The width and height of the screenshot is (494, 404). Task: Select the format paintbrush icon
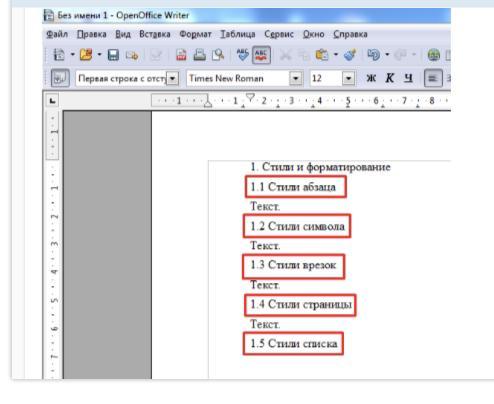[x=350, y=55]
